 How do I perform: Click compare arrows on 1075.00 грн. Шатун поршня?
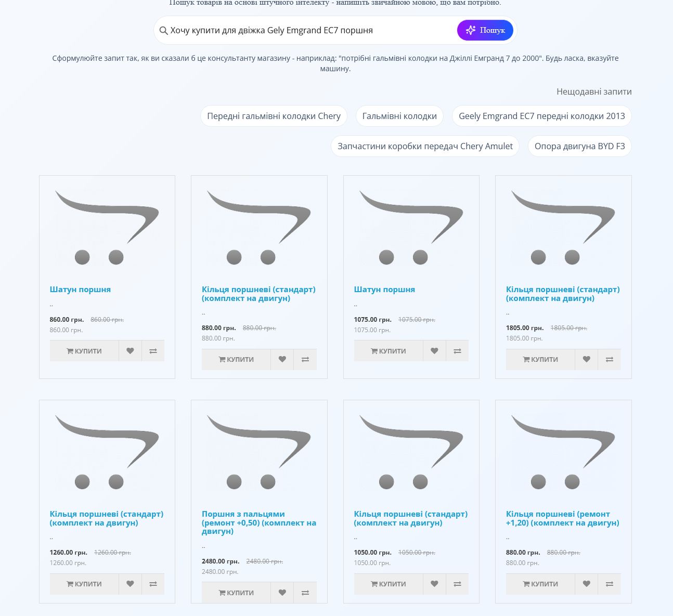click(457, 351)
